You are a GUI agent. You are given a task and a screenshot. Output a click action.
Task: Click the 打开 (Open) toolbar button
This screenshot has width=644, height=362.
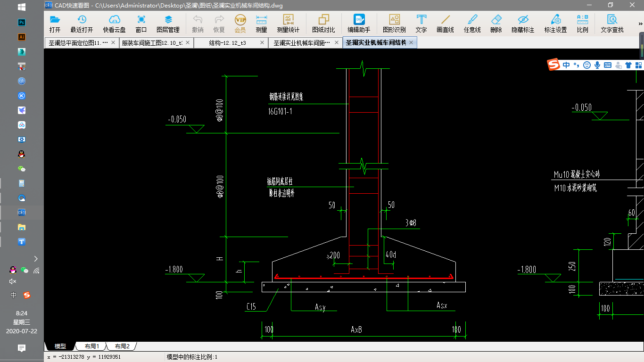[x=55, y=24]
